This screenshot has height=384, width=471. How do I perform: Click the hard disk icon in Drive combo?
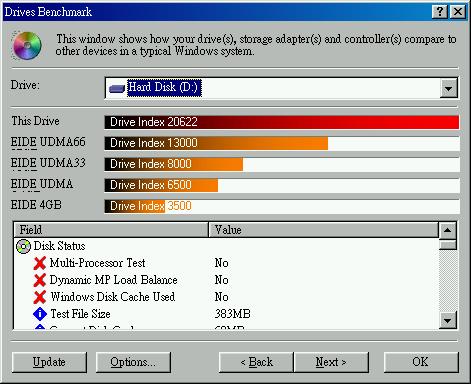117,88
